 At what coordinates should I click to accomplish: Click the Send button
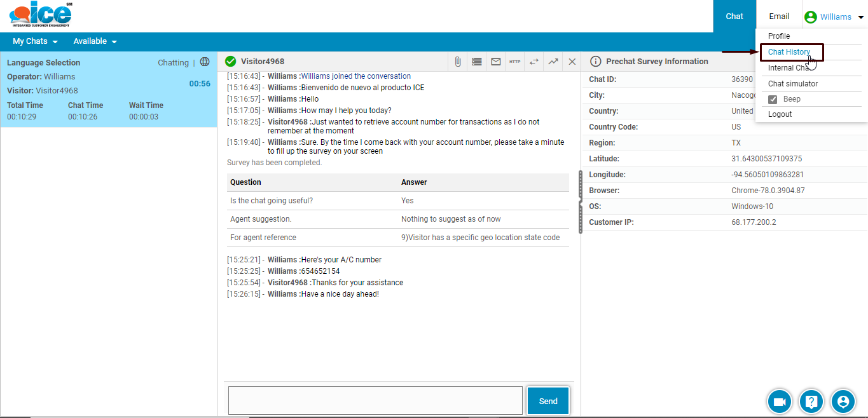[548, 401]
